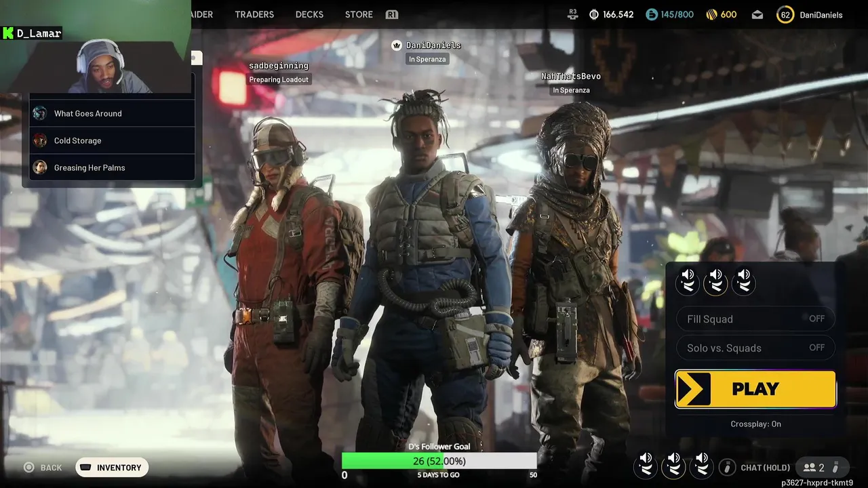
Task: Click the controller stick icon beside CHAT
Action: click(x=727, y=467)
